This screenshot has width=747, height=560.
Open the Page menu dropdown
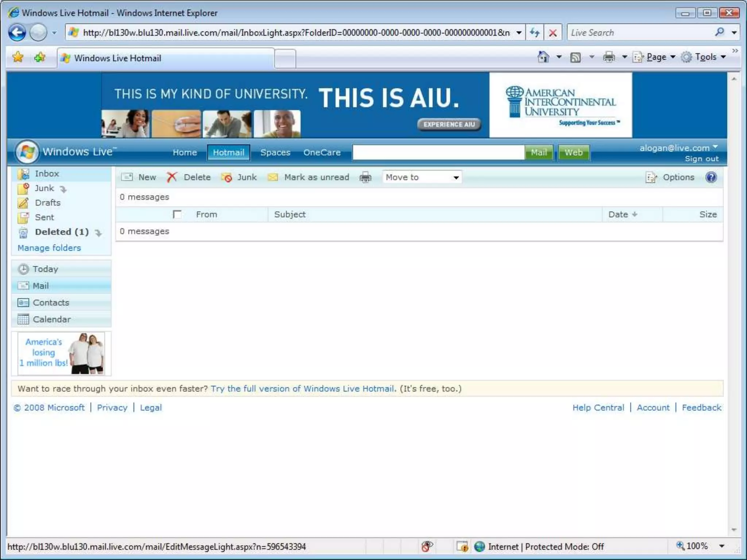[x=655, y=57]
